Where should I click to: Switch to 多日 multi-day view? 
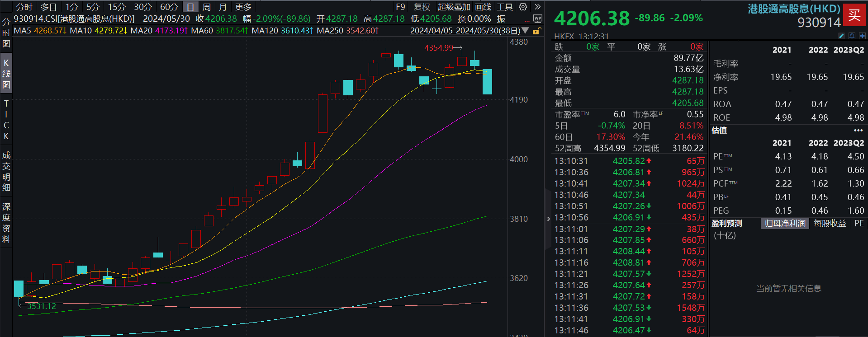point(49,7)
